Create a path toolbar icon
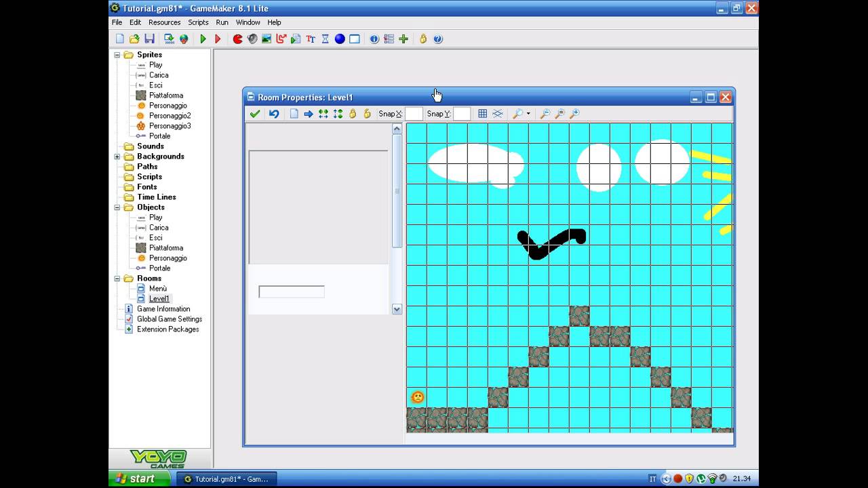 281,39
